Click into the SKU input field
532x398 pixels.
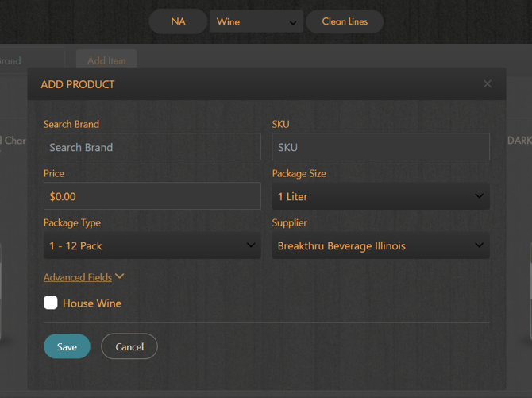click(380, 147)
